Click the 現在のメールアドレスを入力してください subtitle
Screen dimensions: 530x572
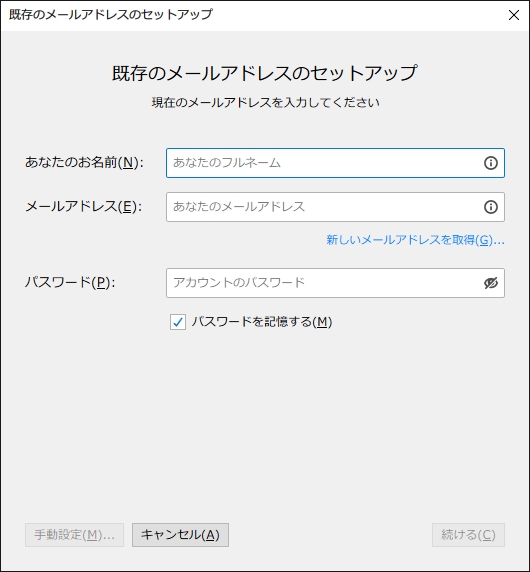tap(266, 103)
